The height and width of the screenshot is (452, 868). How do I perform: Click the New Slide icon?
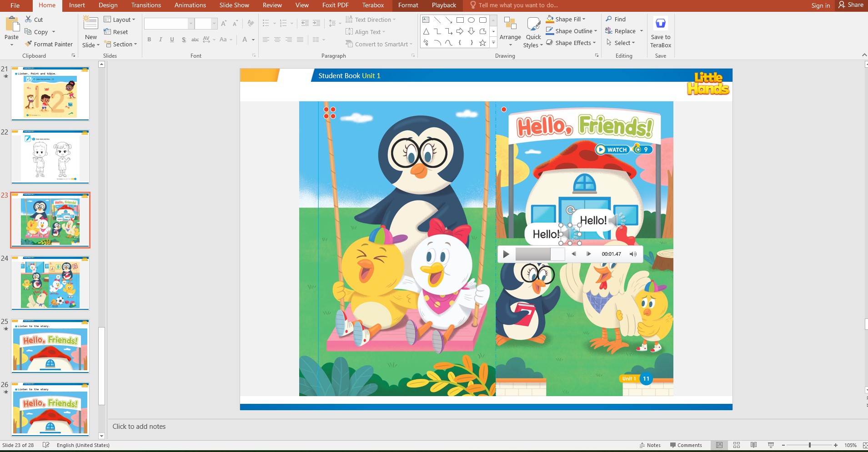90,24
